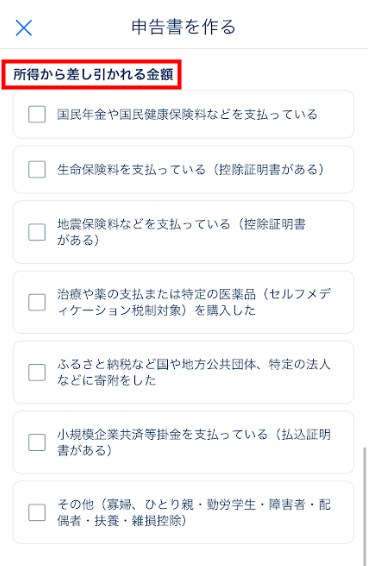368x566 pixels.
Task: Tap the 生命保険料 (控除証明書がある) label text
Action: click(x=191, y=169)
